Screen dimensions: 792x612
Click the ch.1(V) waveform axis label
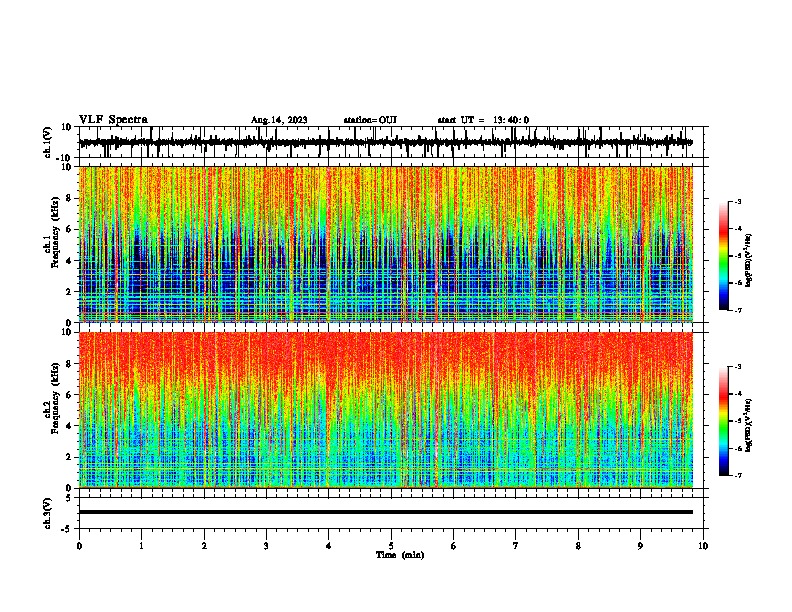tap(48, 142)
